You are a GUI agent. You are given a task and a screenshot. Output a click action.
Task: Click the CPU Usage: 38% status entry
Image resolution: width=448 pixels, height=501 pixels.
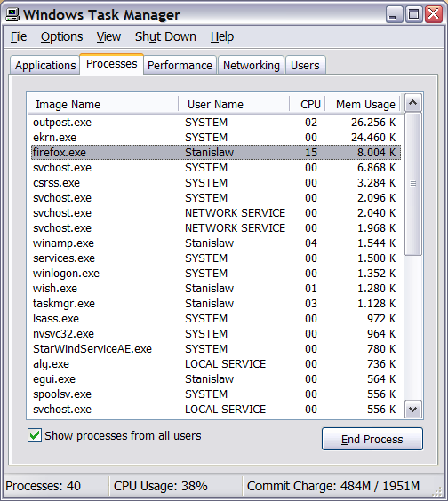tap(161, 486)
